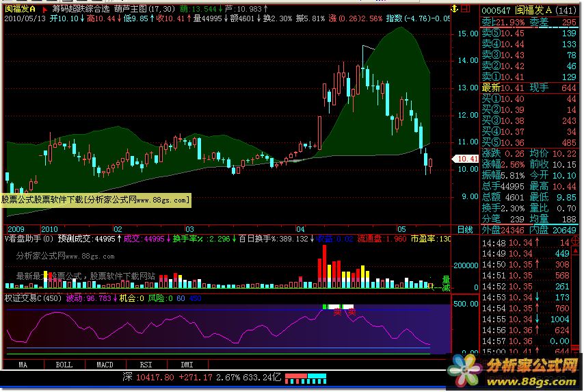Click the 2010 year marker on time axis

click(x=49, y=229)
